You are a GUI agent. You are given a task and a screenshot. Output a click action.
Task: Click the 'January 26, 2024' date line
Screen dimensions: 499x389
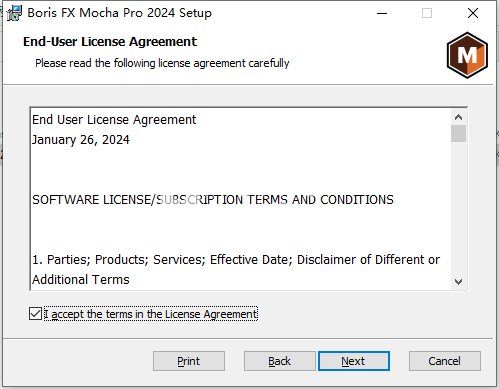pos(81,140)
